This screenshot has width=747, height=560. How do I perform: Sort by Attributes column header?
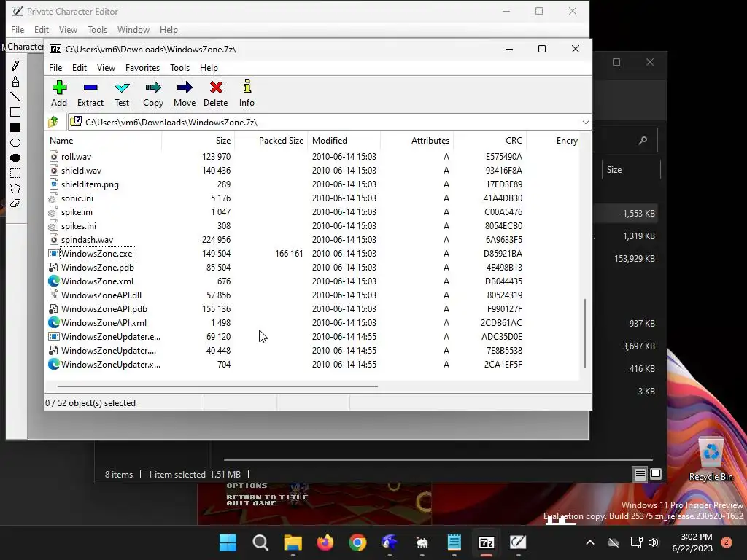pos(417,141)
